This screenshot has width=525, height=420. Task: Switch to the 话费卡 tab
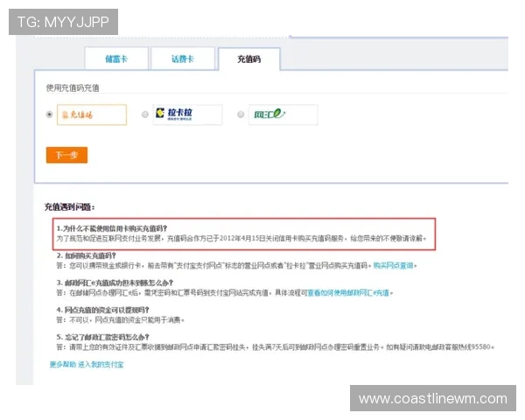(183, 59)
